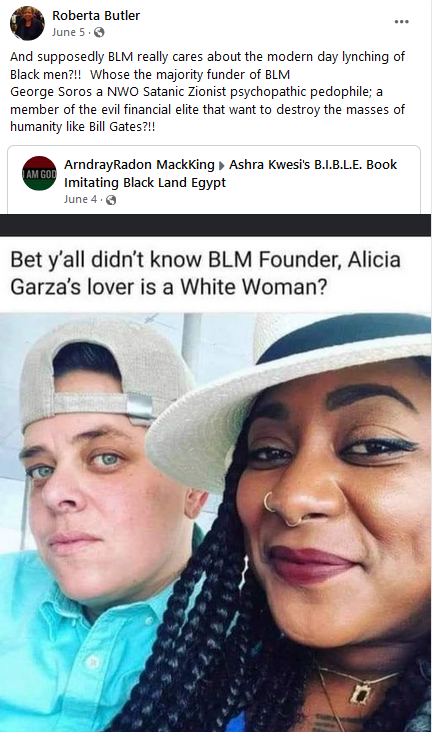Click the dark bar above the meme headline
432x732 pixels.
click(x=215, y=225)
